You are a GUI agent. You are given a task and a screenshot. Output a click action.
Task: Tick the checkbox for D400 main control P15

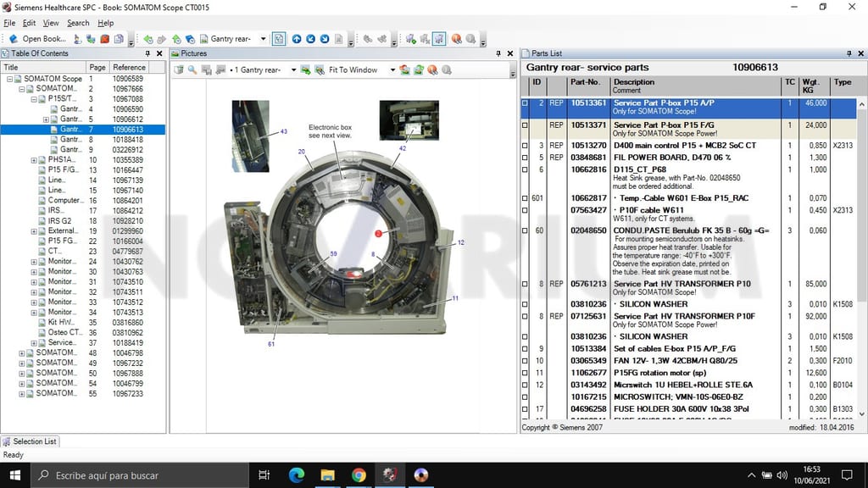click(525, 146)
